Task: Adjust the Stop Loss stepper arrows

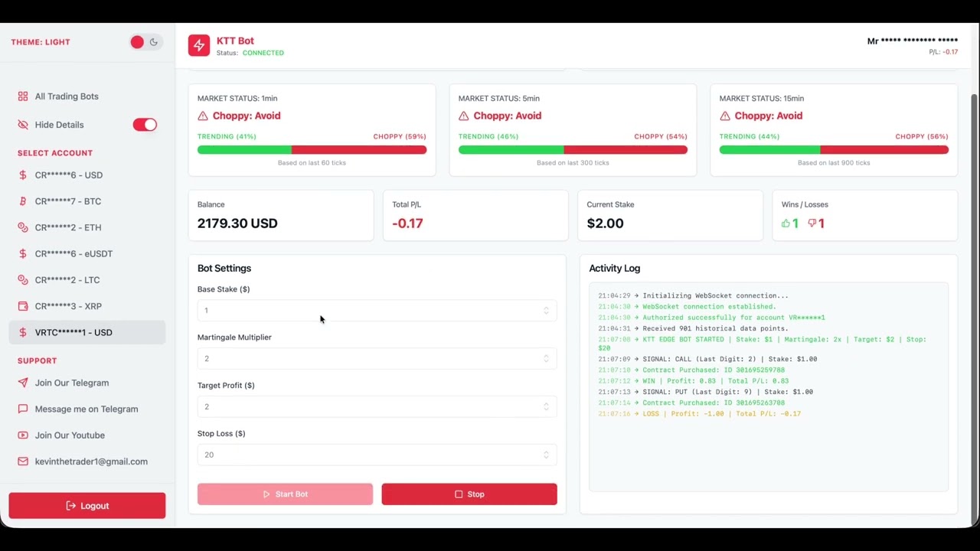Action: [x=546, y=455]
